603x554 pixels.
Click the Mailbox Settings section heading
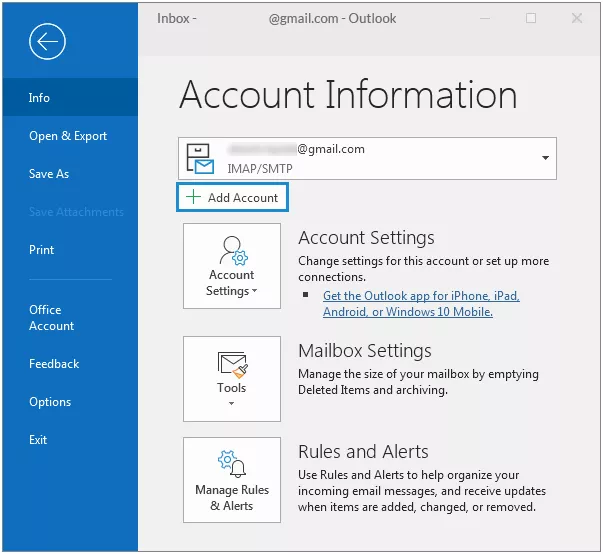coord(365,351)
